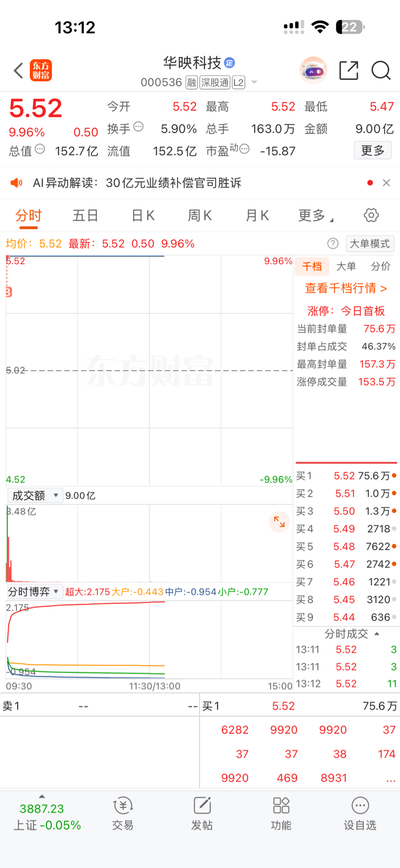The height and width of the screenshot is (868, 400).
Task: Tap the volume bar chart area
Action: pyautogui.click(x=149, y=543)
